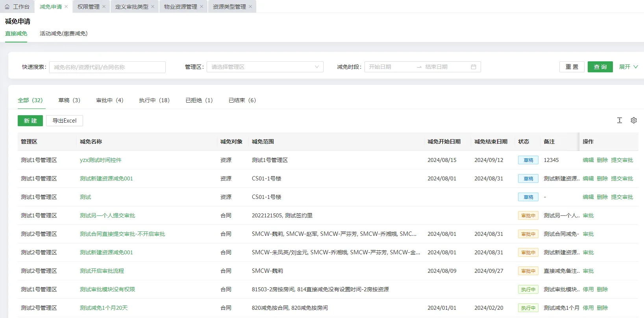
Task: Click 导出Excel button
Action: (65, 121)
